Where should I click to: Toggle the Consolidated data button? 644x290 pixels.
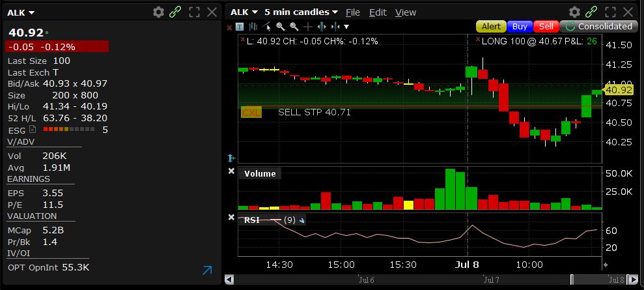click(599, 27)
